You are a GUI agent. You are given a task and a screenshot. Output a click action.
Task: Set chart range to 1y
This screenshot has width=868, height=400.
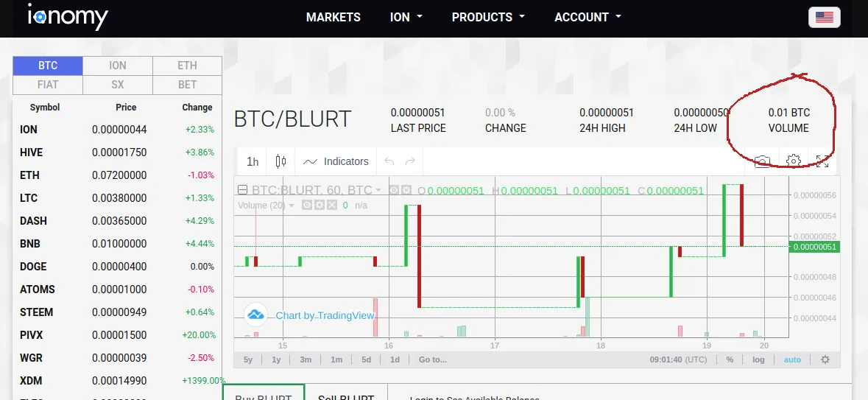[276, 359]
